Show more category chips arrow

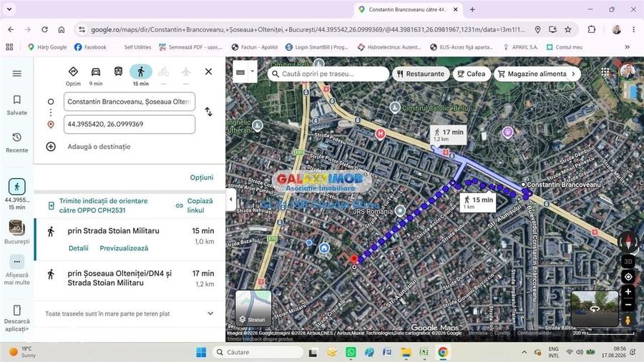click(x=574, y=74)
